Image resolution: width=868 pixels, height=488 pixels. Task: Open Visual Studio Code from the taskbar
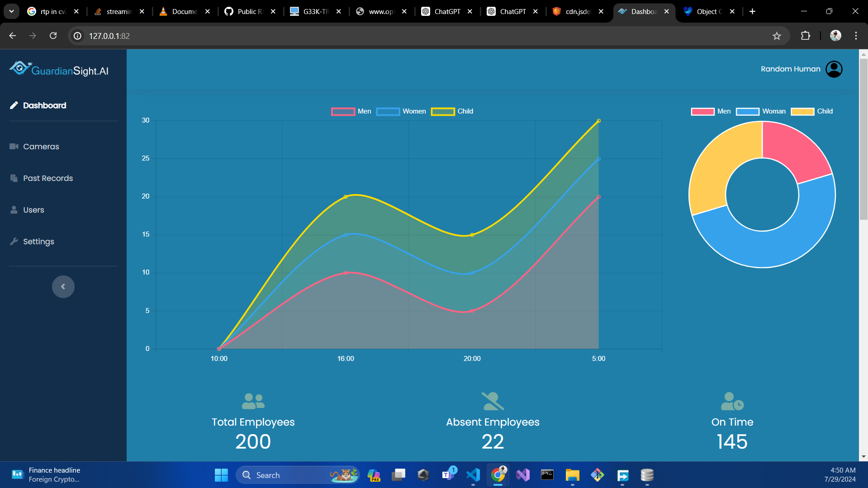click(x=473, y=475)
